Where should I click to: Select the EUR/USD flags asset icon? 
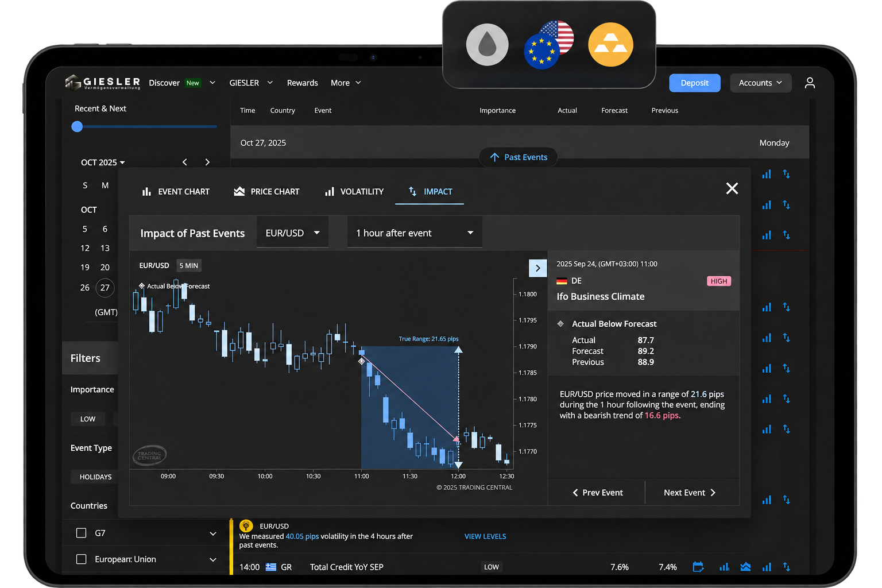coord(549,45)
